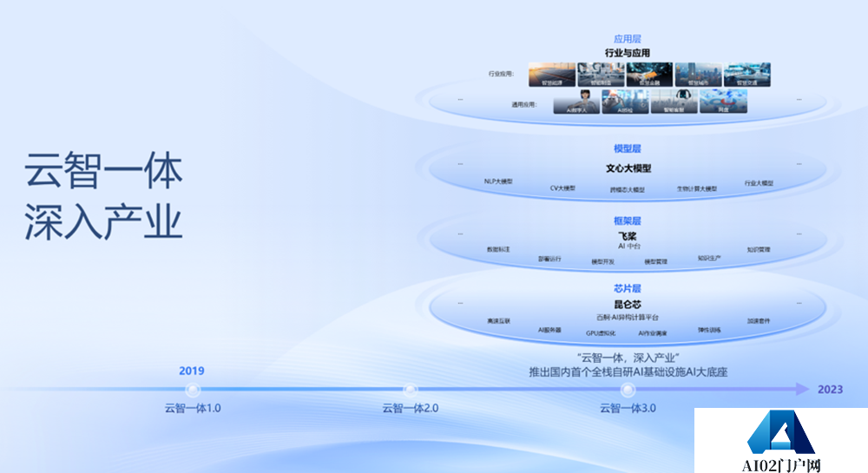The height and width of the screenshot is (473, 868).
Task: Click the 加速套件 label
Action: click(759, 321)
